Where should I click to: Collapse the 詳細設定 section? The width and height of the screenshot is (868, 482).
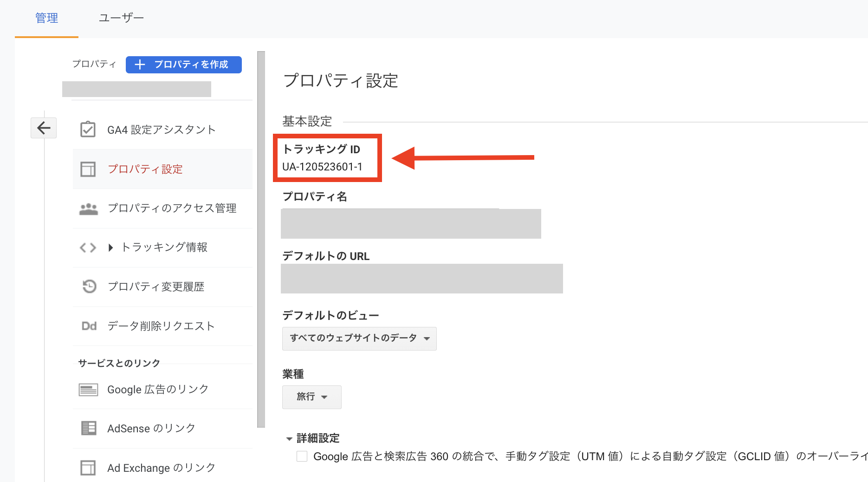289,439
